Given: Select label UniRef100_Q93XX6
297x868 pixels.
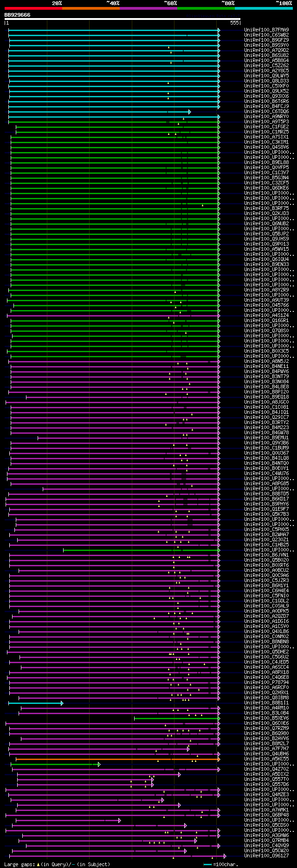Looking at the screenshot, I should [266, 96].
